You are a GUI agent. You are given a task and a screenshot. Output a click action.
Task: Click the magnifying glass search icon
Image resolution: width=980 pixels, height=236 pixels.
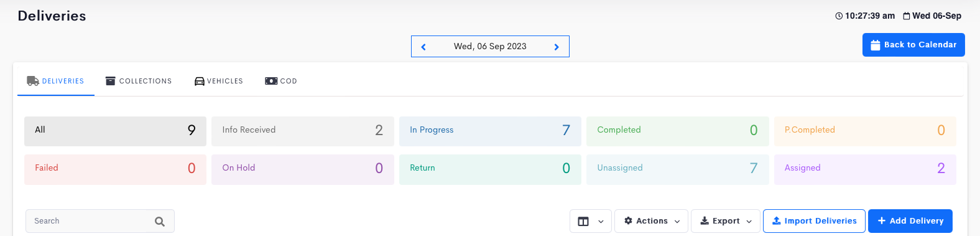(160, 221)
